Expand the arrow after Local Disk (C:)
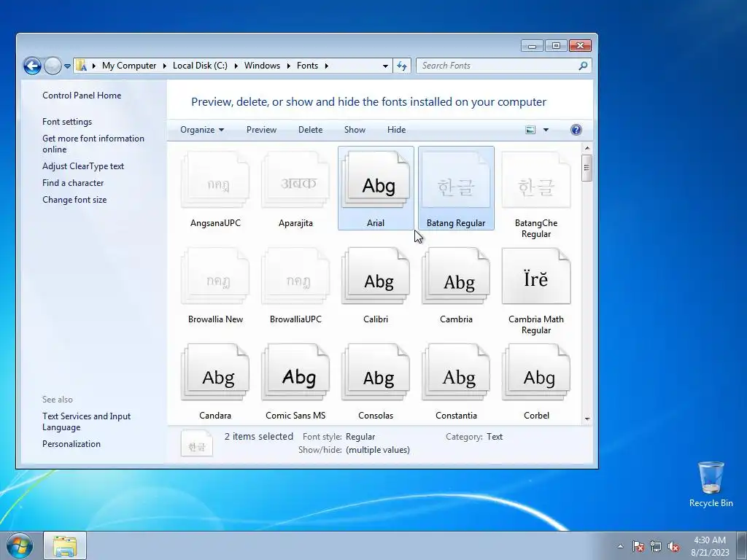 click(x=236, y=66)
